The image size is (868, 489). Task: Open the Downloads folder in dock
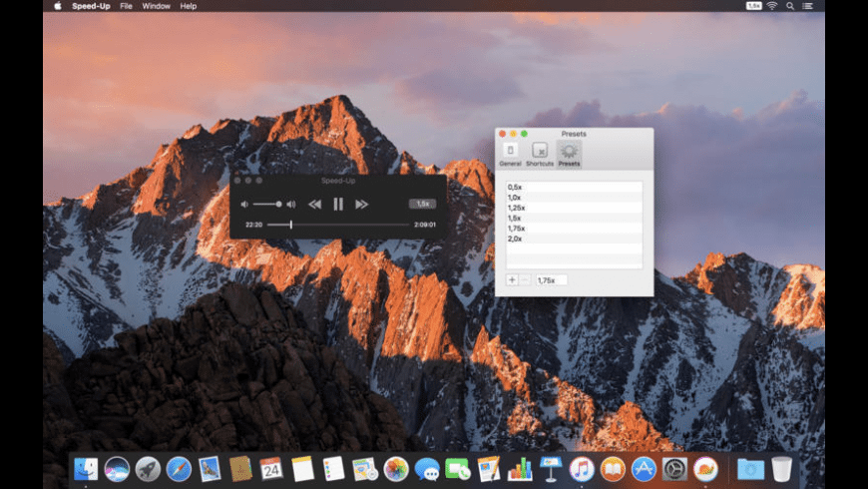tap(750, 469)
